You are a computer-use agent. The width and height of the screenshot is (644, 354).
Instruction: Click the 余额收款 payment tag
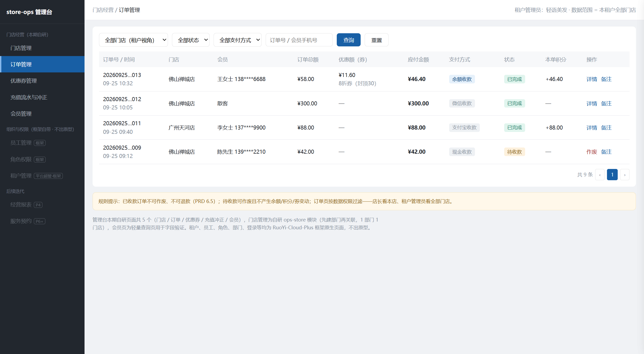462,79
